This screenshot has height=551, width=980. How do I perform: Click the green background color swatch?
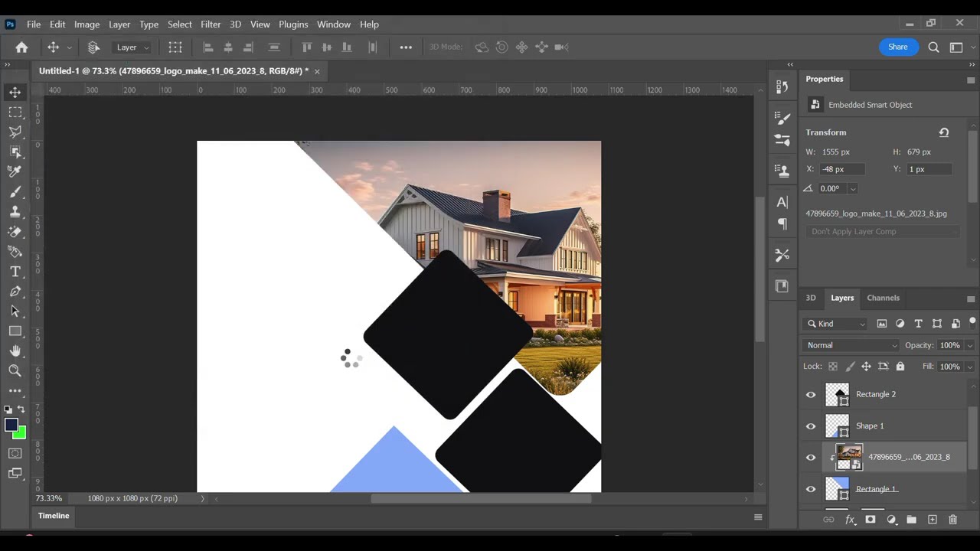21,434
